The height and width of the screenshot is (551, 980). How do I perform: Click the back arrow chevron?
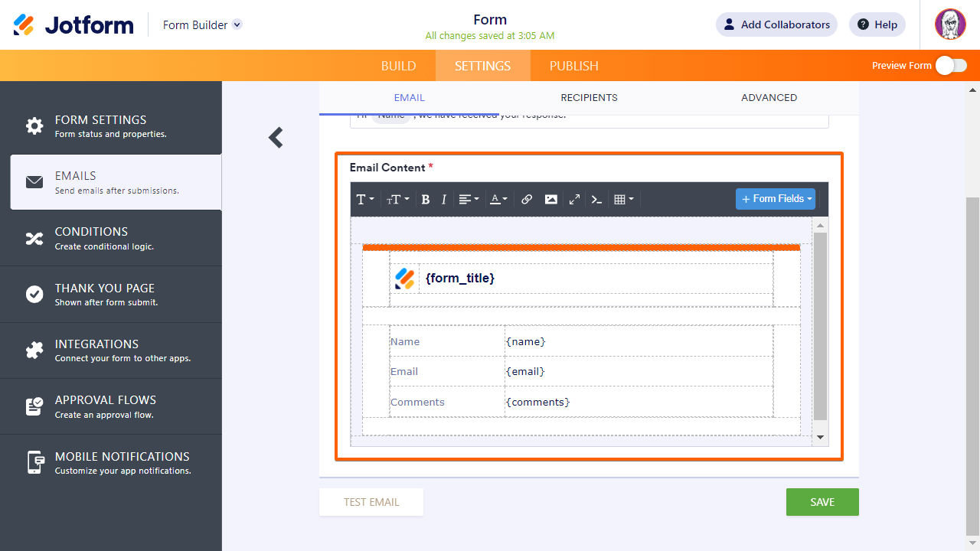click(x=276, y=138)
